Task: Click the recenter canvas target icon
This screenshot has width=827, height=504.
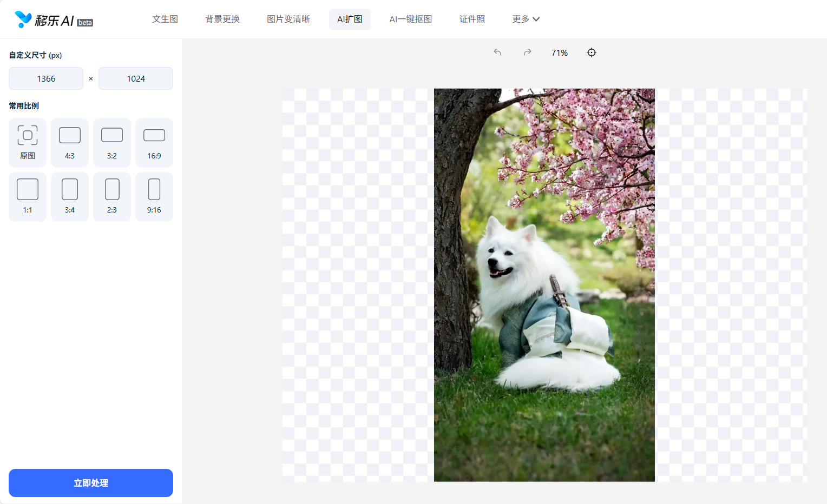Action: [592, 52]
